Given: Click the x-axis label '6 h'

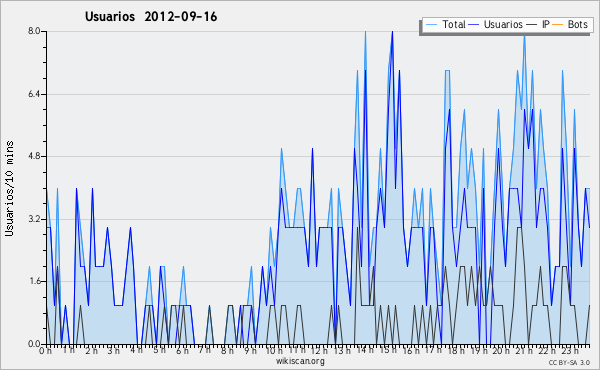Looking at the screenshot, I should pyautogui.click(x=182, y=350).
